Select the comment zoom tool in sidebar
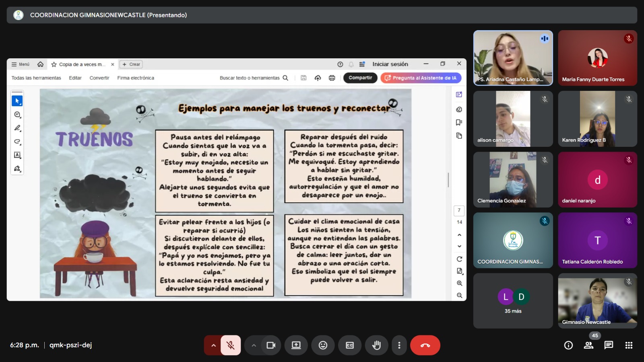The height and width of the screenshot is (362, 644). 17,115
